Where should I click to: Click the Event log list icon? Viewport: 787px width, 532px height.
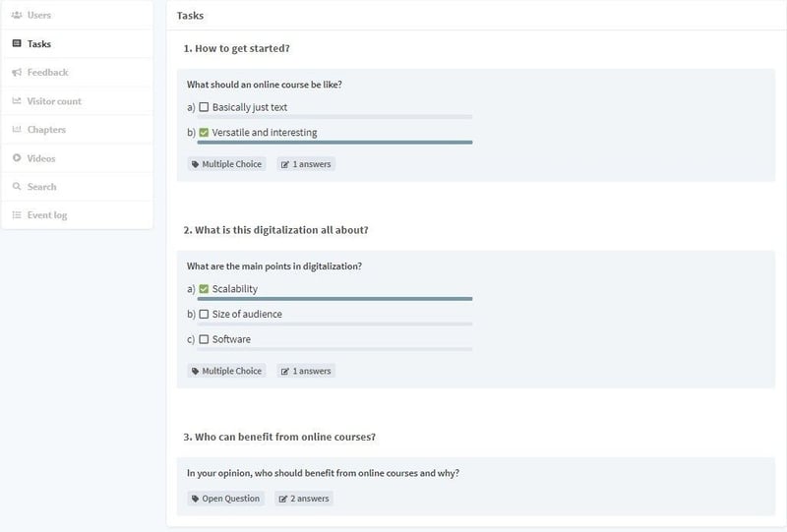[x=17, y=214]
